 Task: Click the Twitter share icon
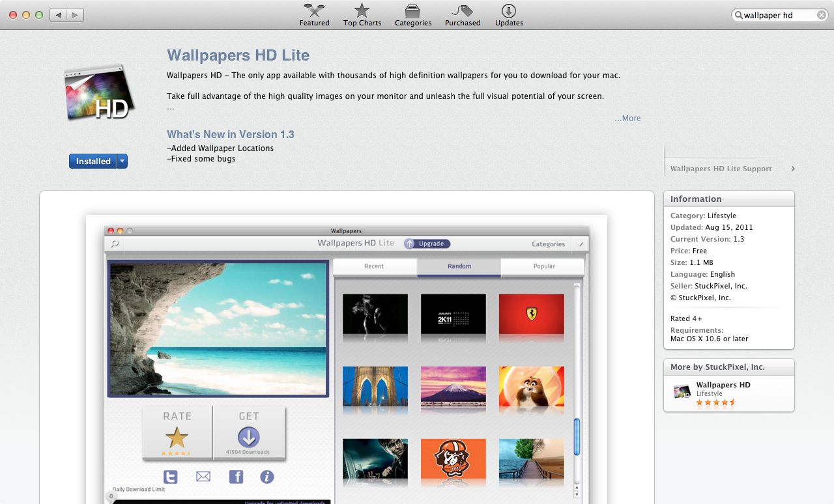click(170, 477)
